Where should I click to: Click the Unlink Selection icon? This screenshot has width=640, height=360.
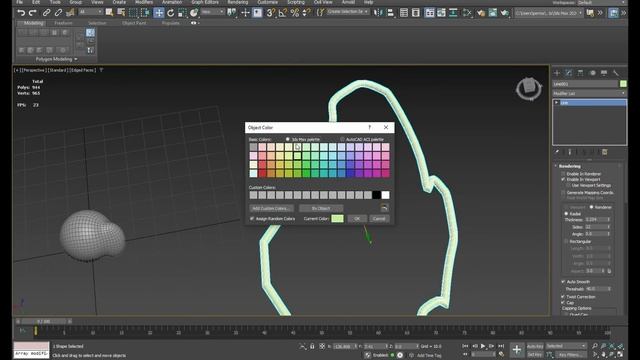point(58,13)
